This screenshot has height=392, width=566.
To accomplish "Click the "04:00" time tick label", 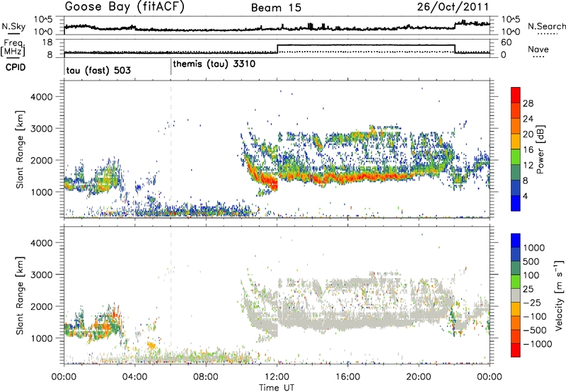I will 135,377.
